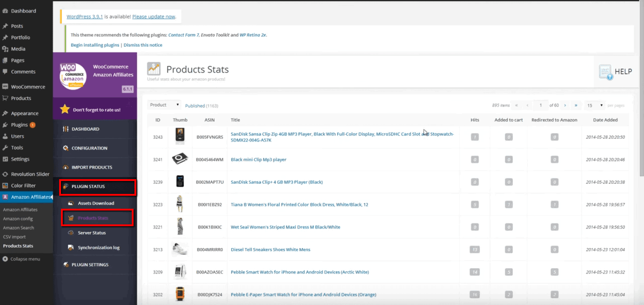Click the current page number field
The height and width of the screenshot is (305, 644).
coord(541,105)
